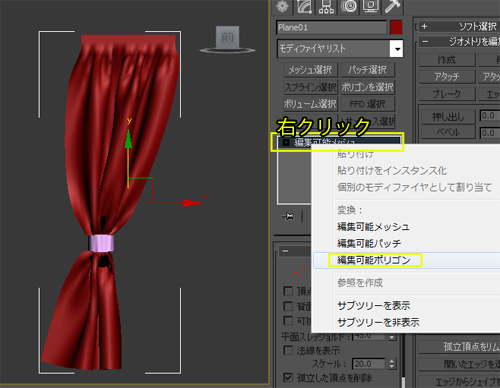Expand the 編集可能メッシュ stack plus box
The width and height of the screenshot is (500, 388).
[x=286, y=143]
